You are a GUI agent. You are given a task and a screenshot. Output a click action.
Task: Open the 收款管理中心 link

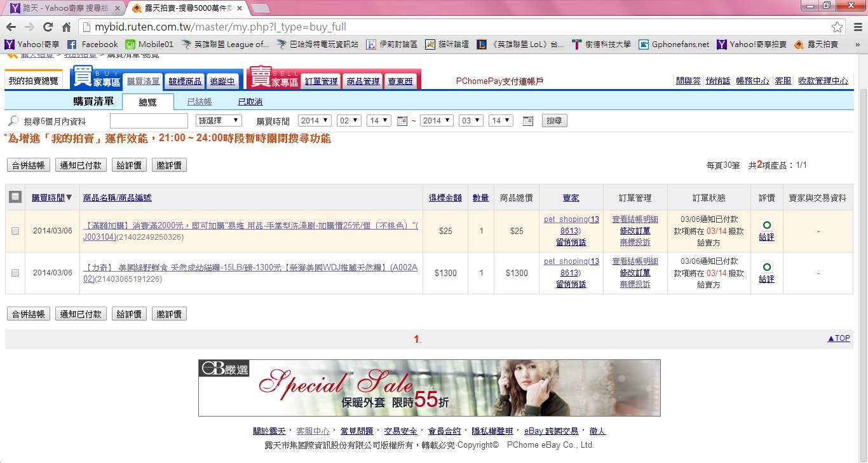click(823, 81)
